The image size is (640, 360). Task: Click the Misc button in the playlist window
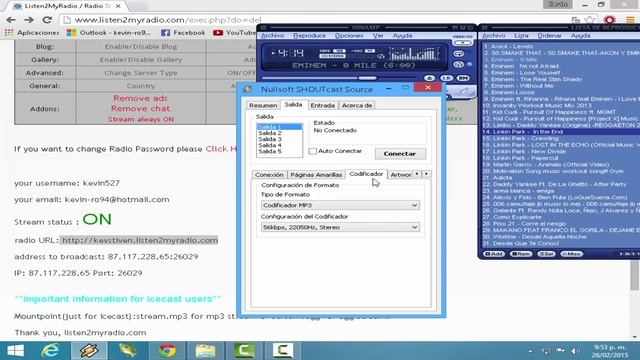[x=571, y=253]
